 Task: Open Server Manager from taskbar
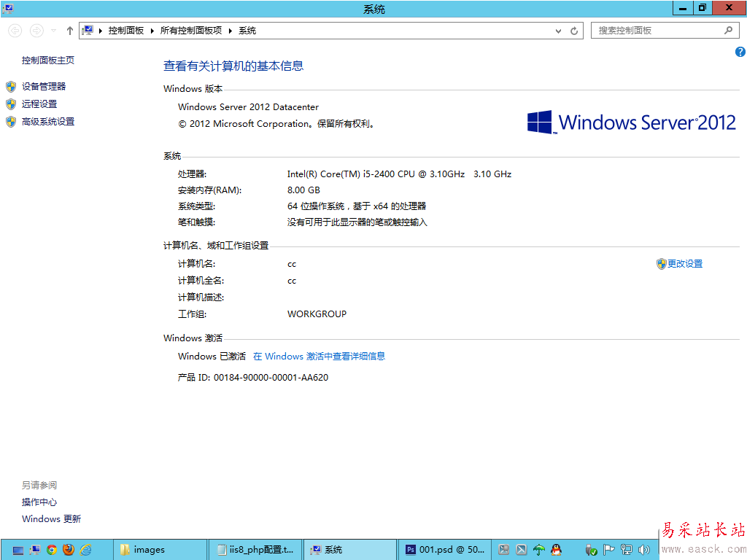18,550
